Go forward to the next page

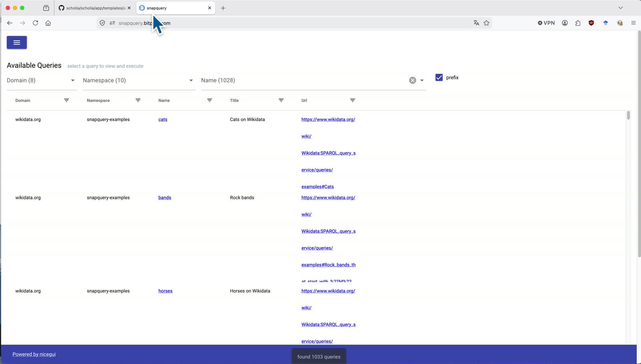[22, 23]
